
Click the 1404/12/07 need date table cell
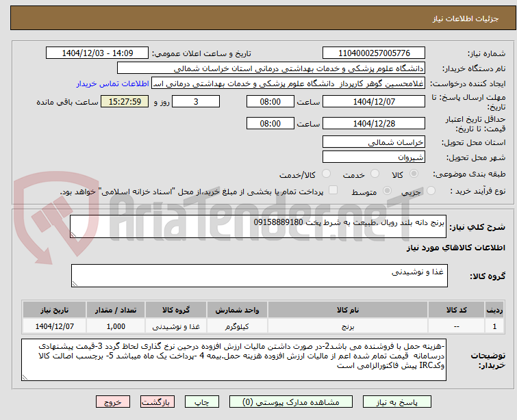(x=54, y=326)
